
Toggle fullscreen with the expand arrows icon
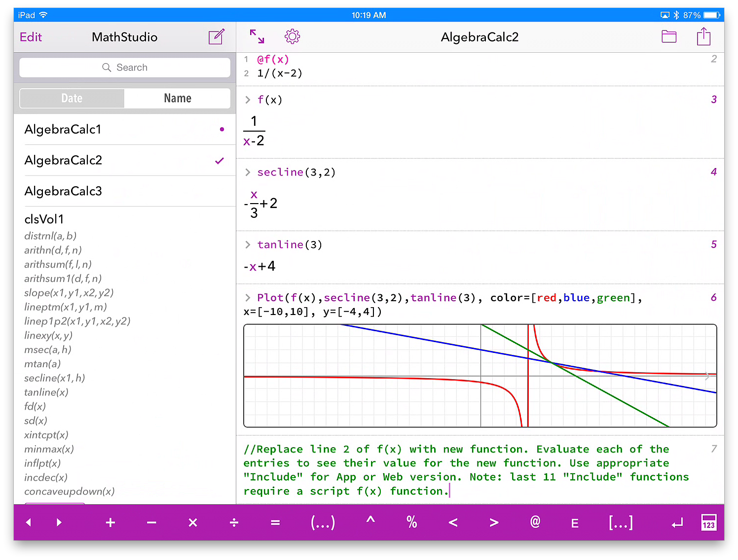257,36
